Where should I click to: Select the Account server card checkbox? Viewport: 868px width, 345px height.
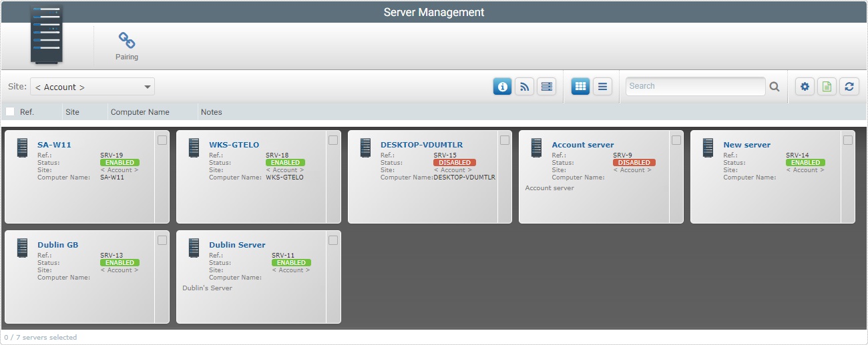[x=676, y=140]
